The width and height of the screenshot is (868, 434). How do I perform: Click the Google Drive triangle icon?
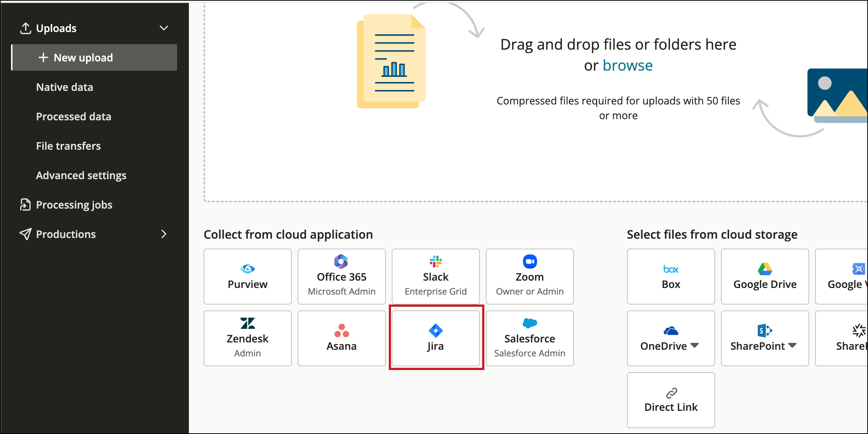click(765, 269)
